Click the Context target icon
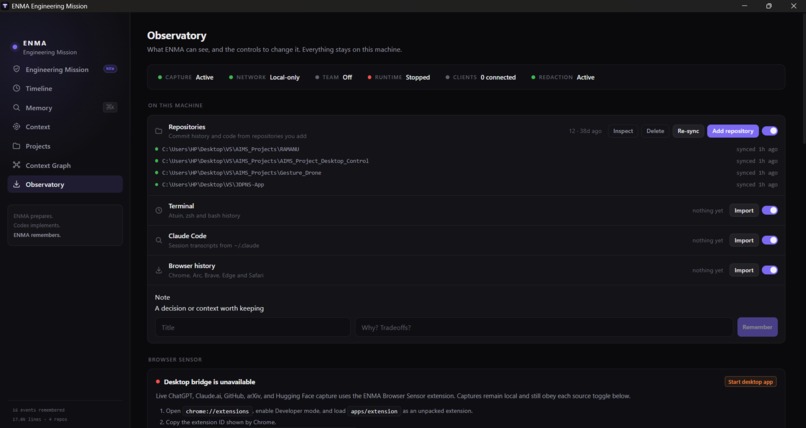The image size is (806, 428). coord(16,126)
